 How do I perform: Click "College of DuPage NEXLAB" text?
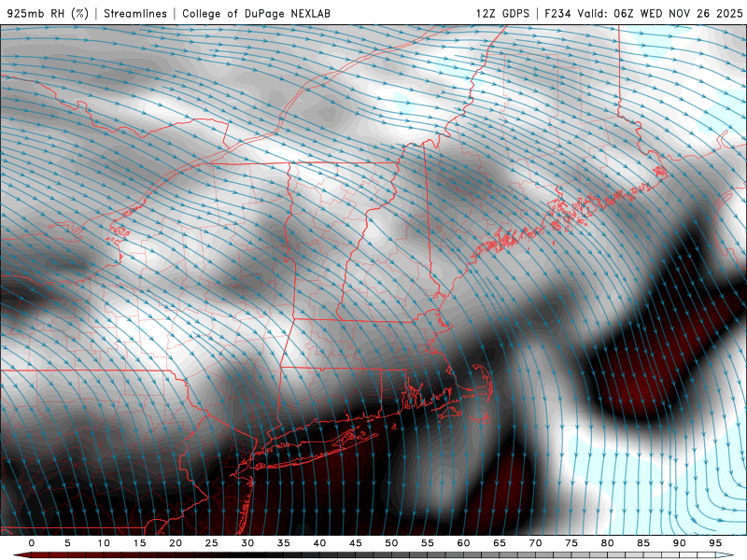256,13
